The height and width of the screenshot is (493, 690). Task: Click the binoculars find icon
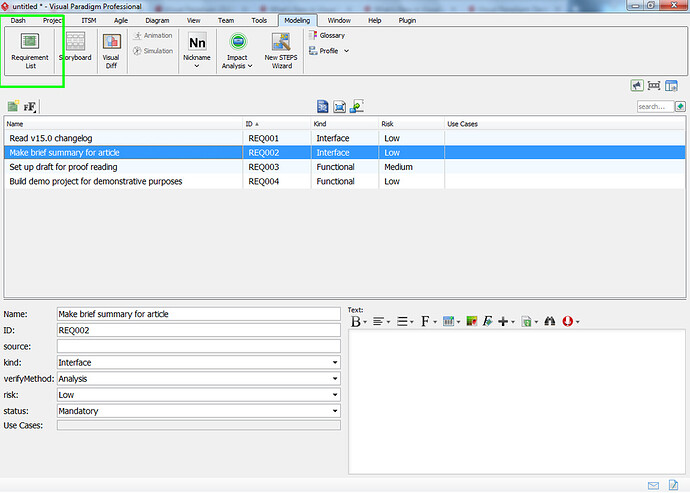coord(550,322)
